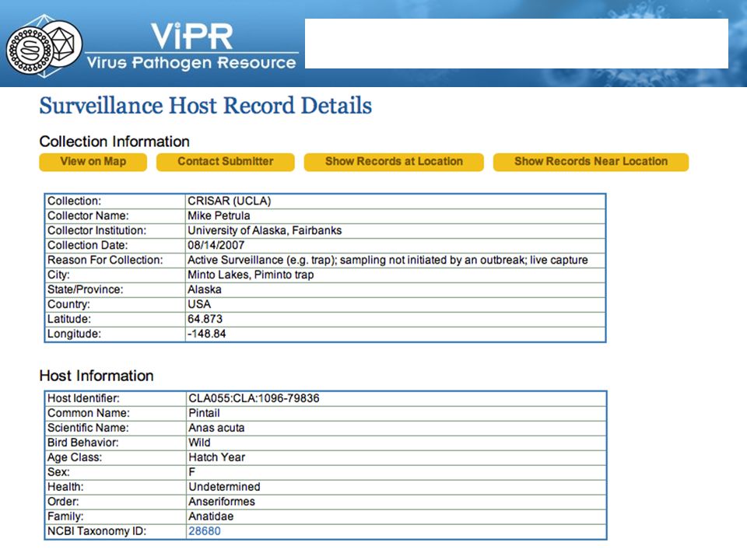The height and width of the screenshot is (560, 747).
Task: Click the Surveillance Host Record Details heading
Action: (205, 106)
